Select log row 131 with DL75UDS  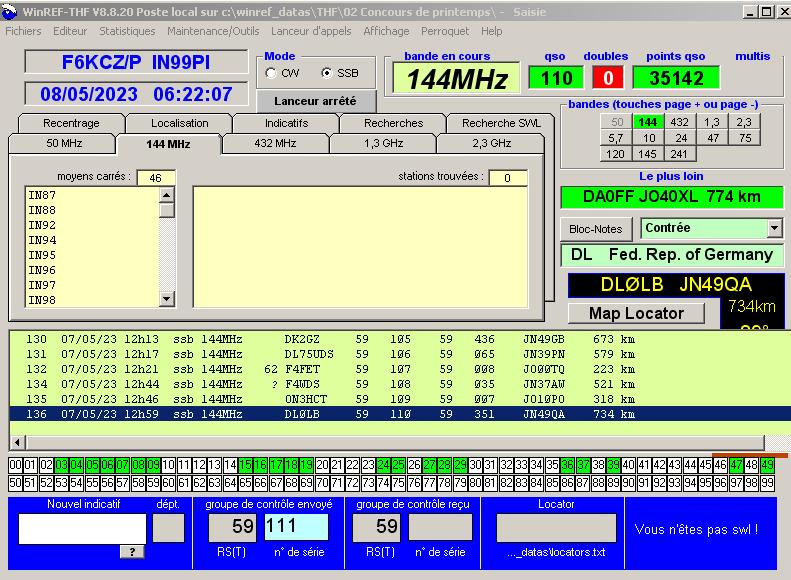399,355
